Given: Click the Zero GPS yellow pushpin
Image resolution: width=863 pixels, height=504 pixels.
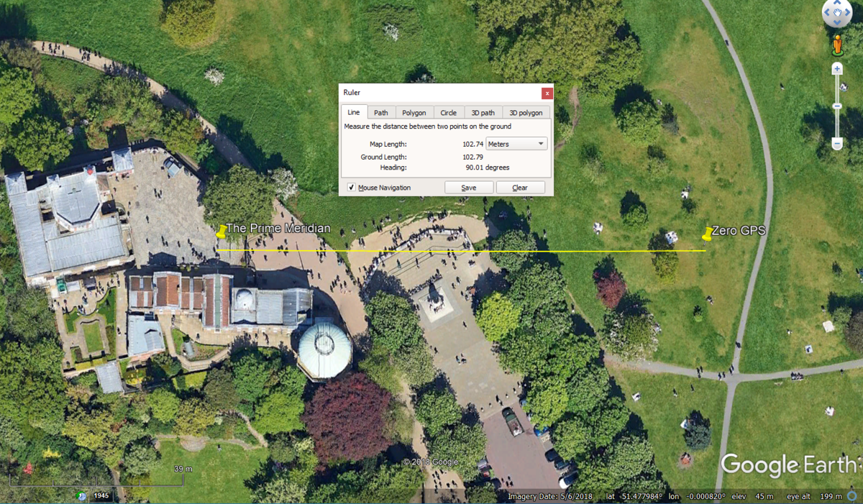Looking at the screenshot, I should 708,234.
